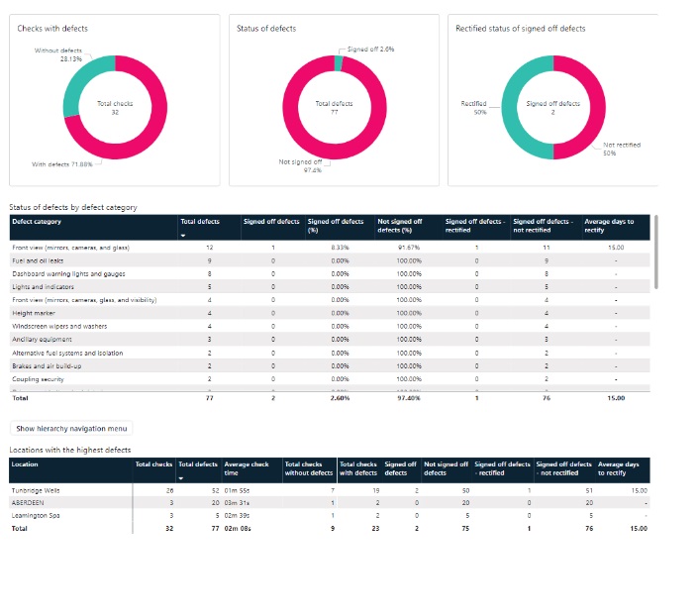Screen dimensions: 700x615
Task: Sort by Average check time header
Action: click(x=246, y=468)
